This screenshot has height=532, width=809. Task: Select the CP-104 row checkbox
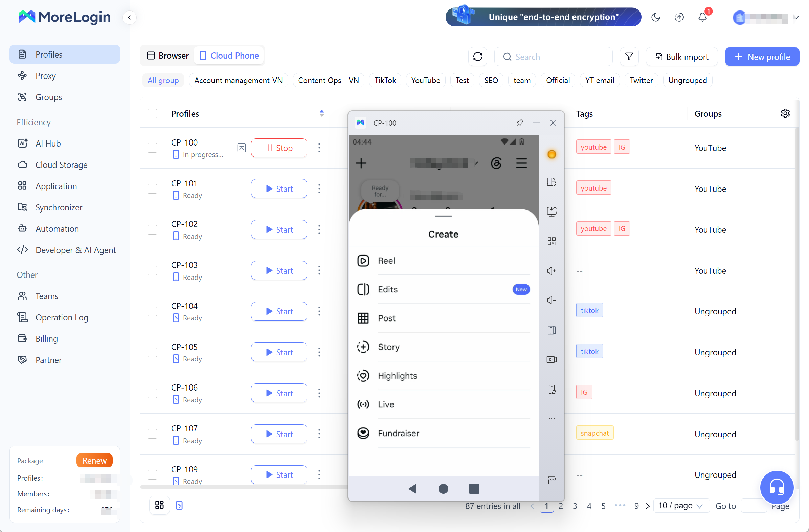(x=152, y=311)
